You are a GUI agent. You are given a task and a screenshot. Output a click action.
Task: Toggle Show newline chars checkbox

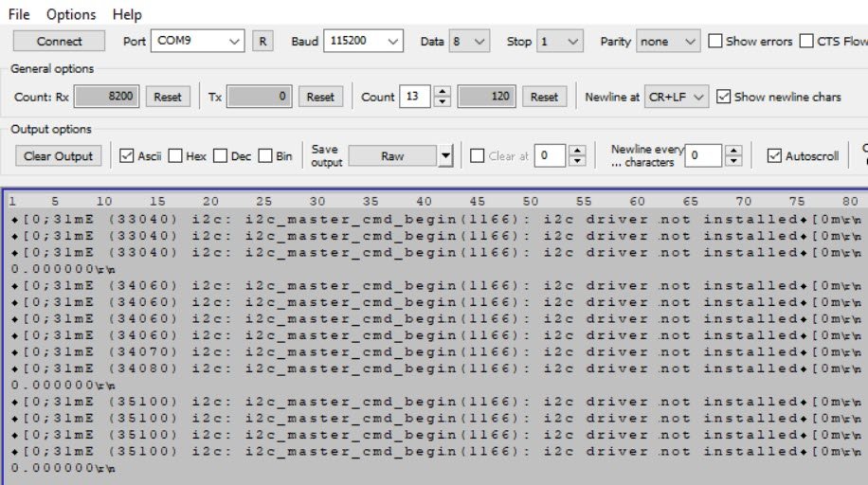click(x=724, y=97)
